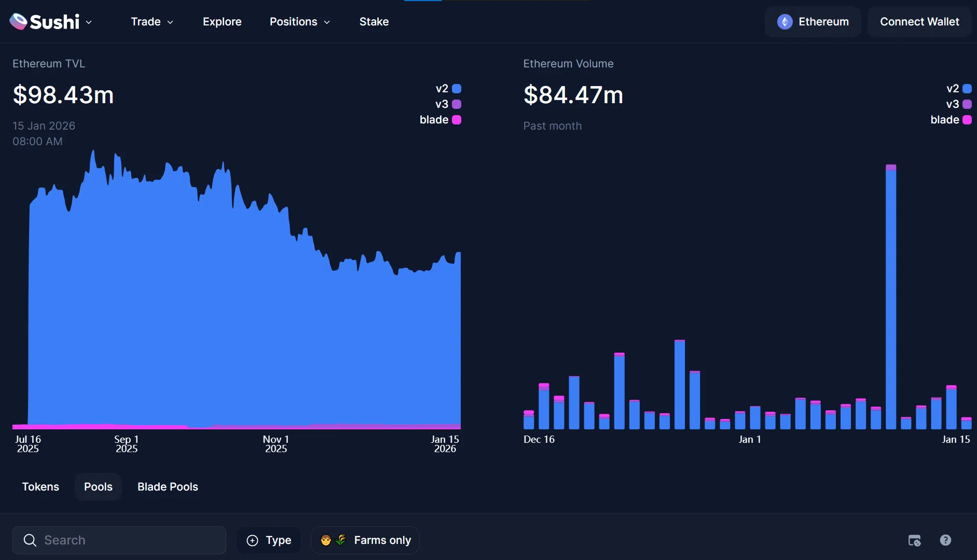Expand the Trade dropdown menu

(152, 22)
